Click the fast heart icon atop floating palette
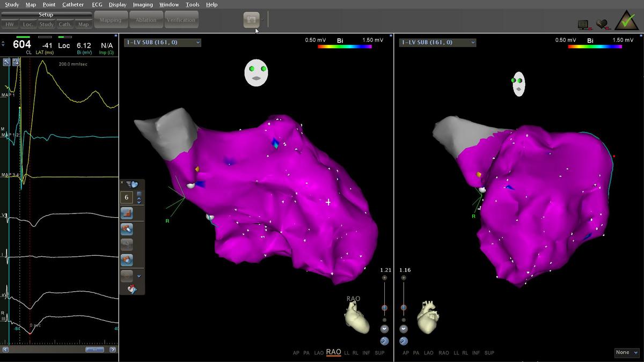Viewport: 644px width, 362px height. 132,184
